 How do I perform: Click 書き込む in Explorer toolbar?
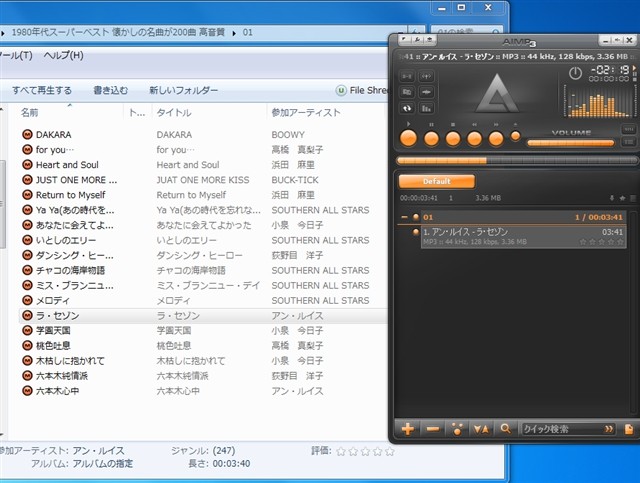coord(111,90)
